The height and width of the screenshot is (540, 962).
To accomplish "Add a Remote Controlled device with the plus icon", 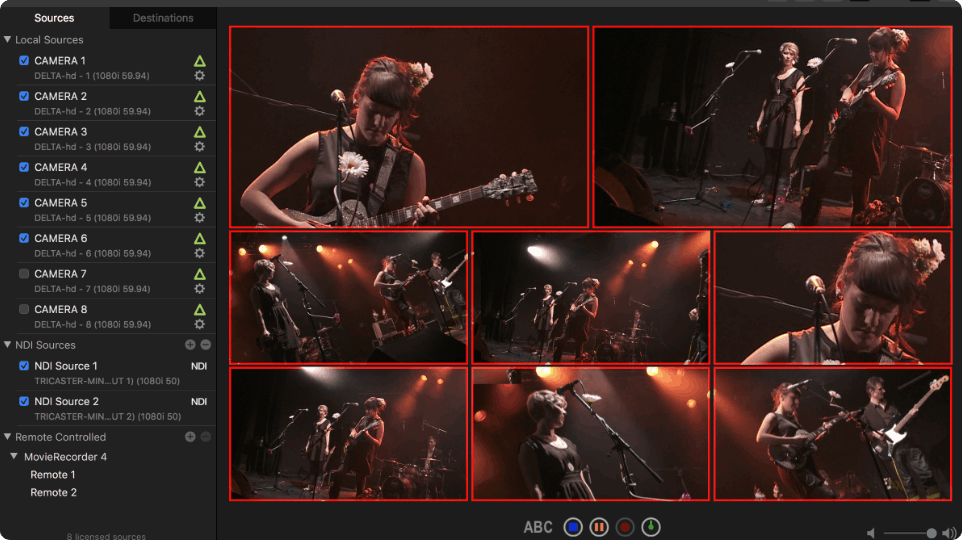I will click(x=190, y=437).
